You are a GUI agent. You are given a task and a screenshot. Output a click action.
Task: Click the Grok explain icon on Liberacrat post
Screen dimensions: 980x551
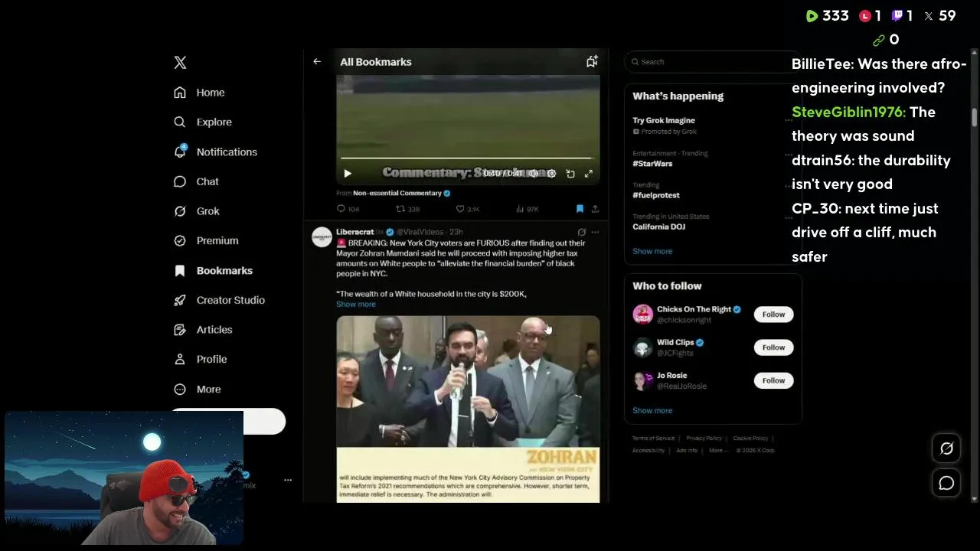coord(582,232)
